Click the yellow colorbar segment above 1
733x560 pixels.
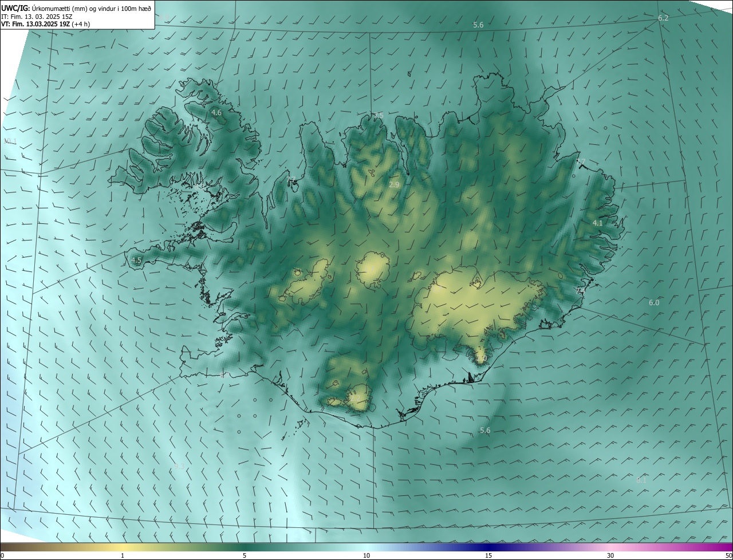click(x=123, y=547)
